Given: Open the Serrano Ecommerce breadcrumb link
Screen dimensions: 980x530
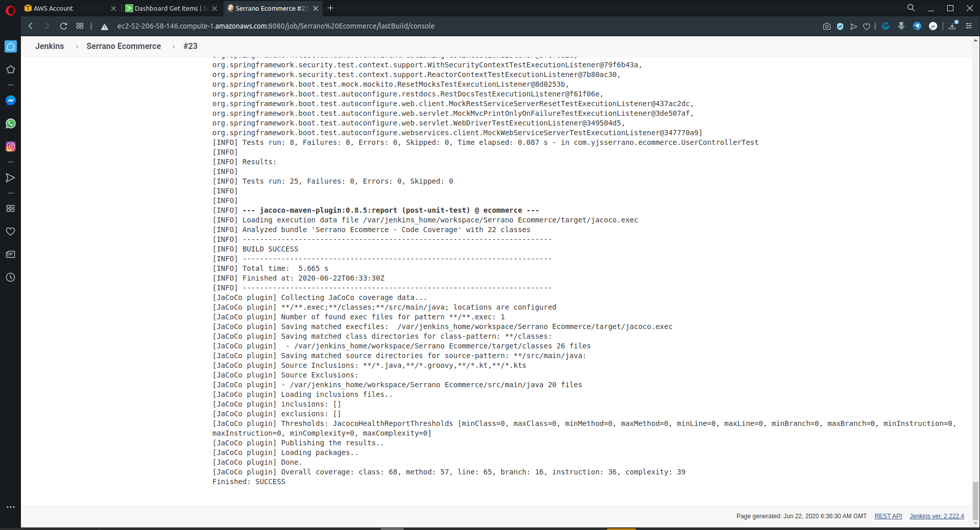Looking at the screenshot, I should pos(124,46).
